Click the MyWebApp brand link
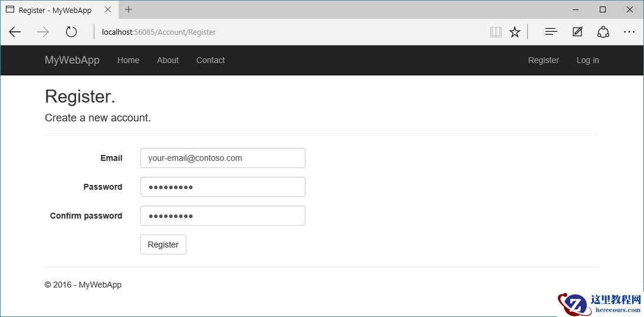 click(x=72, y=60)
